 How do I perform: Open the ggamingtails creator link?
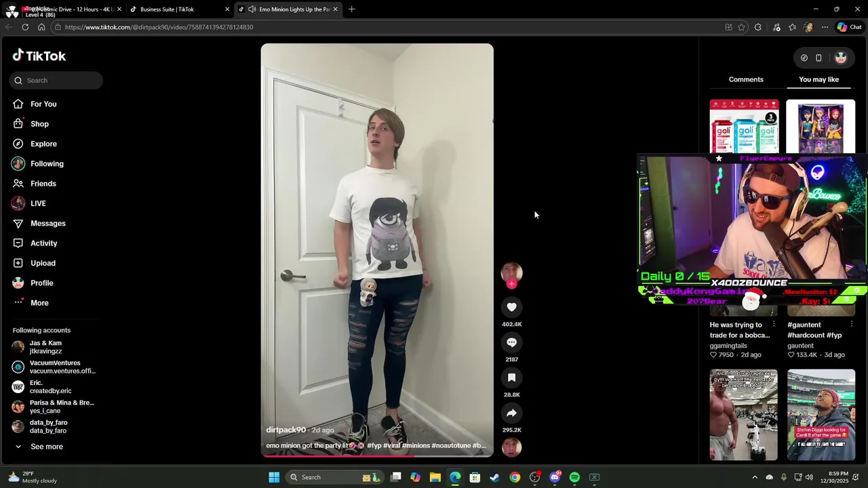(x=728, y=346)
